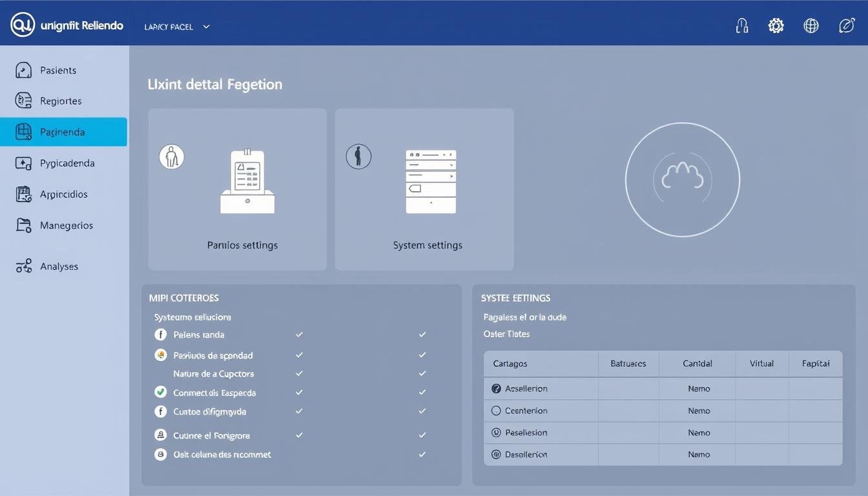Viewport: 868px width, 496px height.
Task: Open Regiortes from the sidebar menu
Action: (61, 101)
